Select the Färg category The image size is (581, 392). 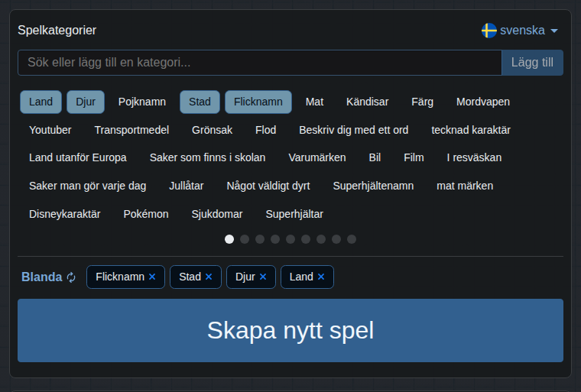(422, 102)
